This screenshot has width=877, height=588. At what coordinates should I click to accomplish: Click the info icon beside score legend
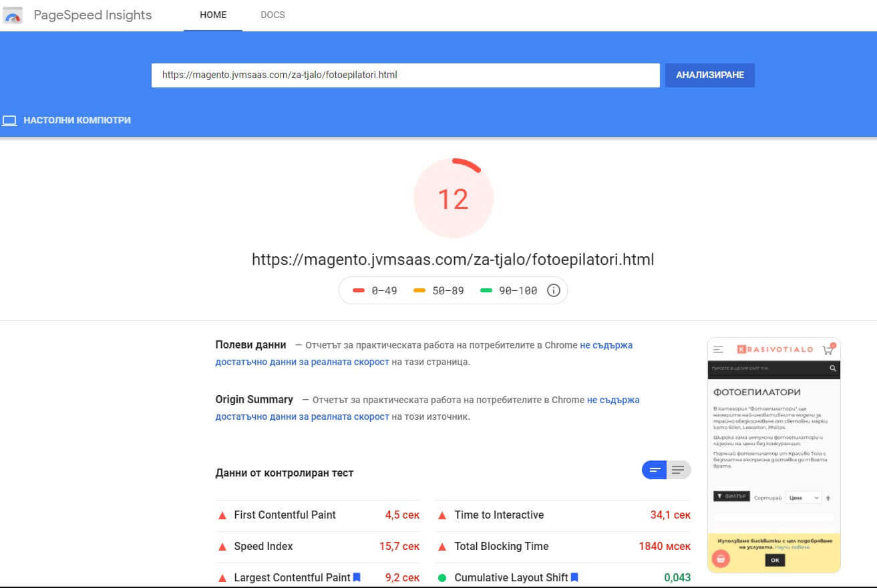[553, 291]
